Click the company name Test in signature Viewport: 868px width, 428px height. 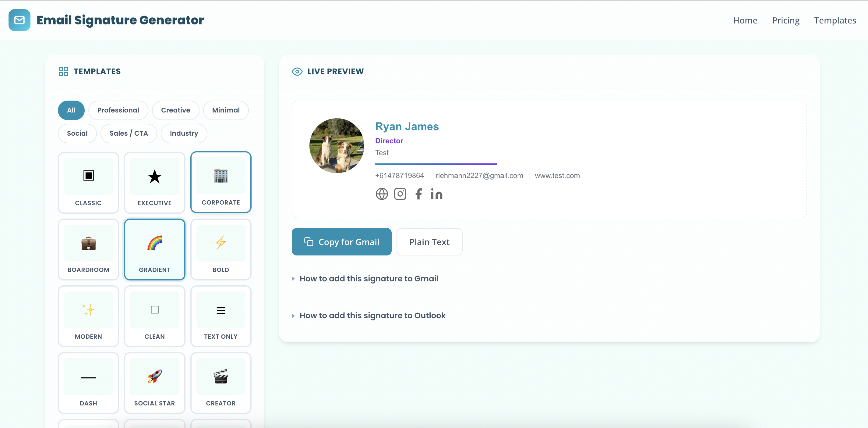pos(382,153)
